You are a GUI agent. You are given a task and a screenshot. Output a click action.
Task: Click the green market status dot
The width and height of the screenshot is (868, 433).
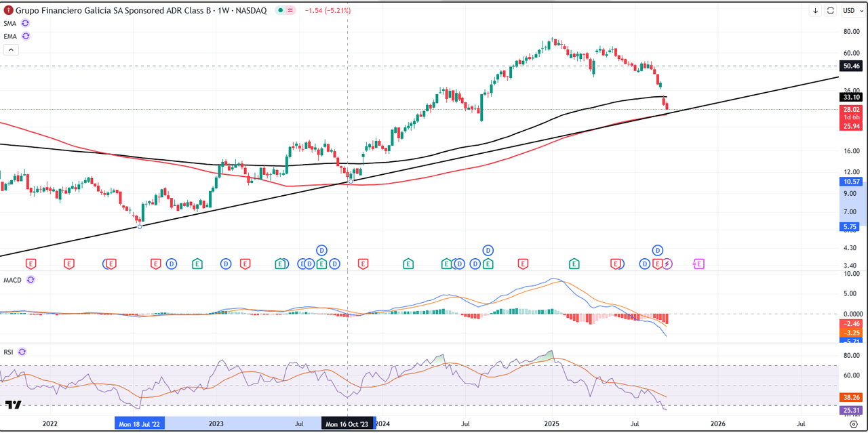tap(279, 10)
